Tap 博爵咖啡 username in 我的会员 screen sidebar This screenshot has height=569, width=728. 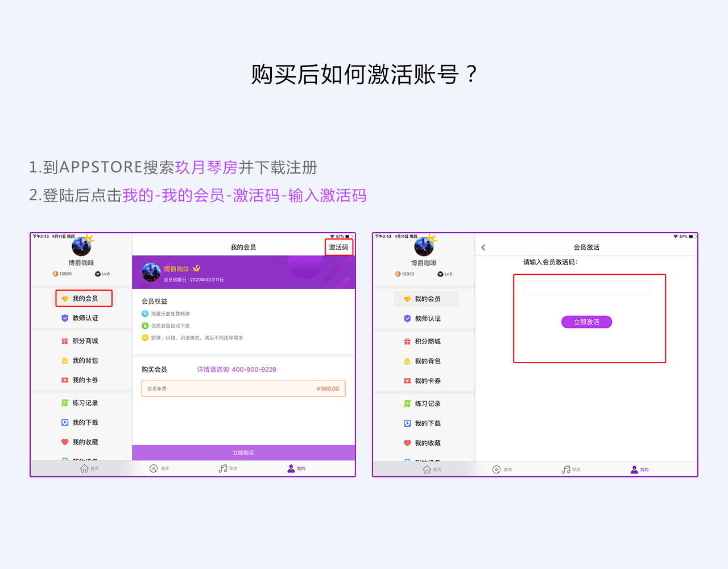(81, 263)
